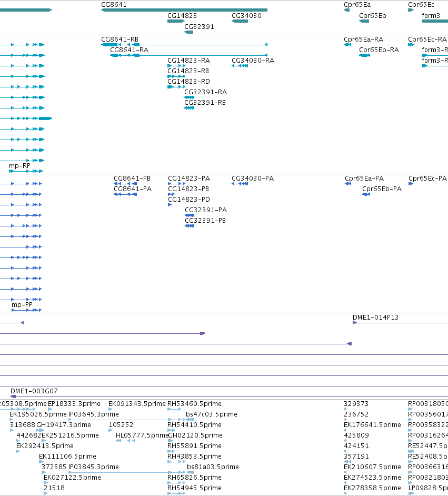Click the Cpr65Ea-RA transcript

click(347, 45)
